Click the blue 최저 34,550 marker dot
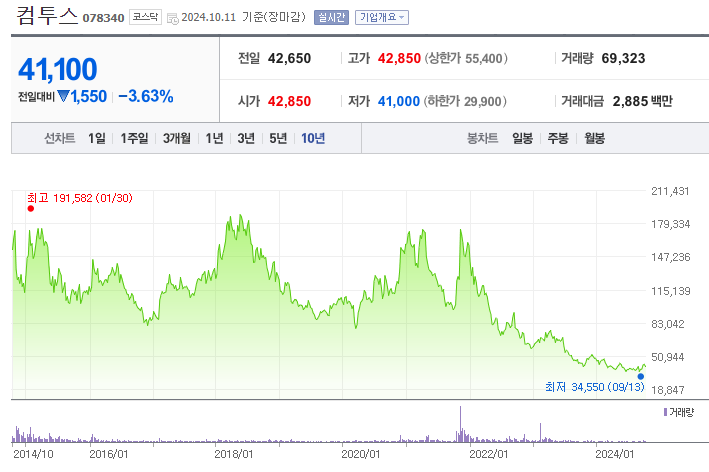709x472 pixels. pos(641,377)
